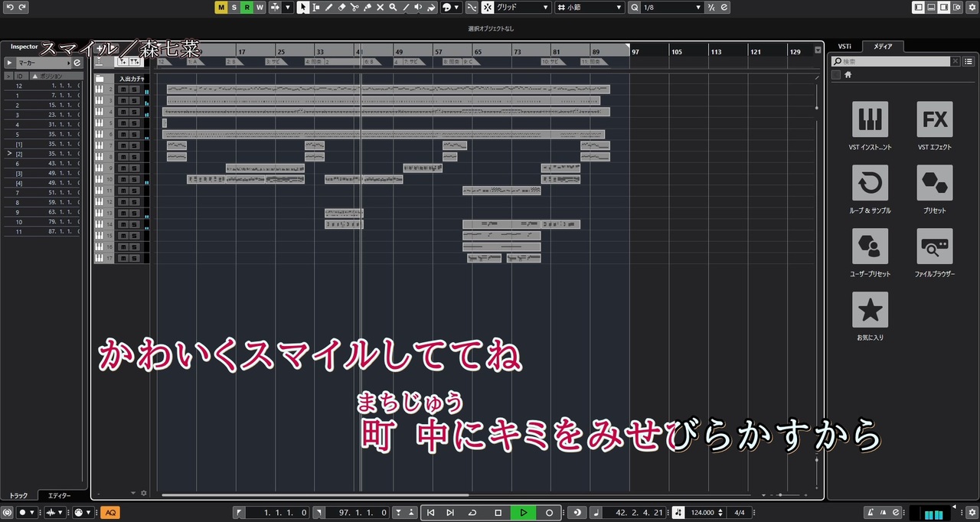Go to previous marker button
Screen dimensions: 980x522
coord(431,512)
